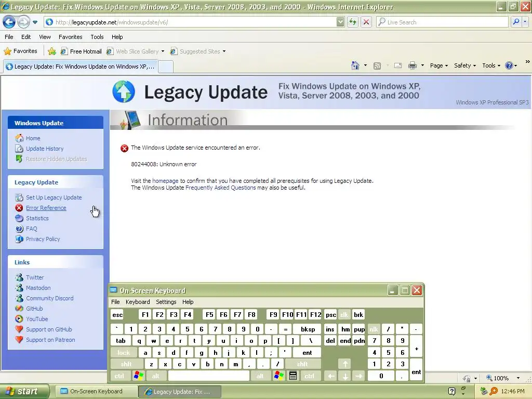The height and width of the screenshot is (399, 532).
Task: Open the Keyboard menu of On-Screen Keyboard
Action: (137, 302)
